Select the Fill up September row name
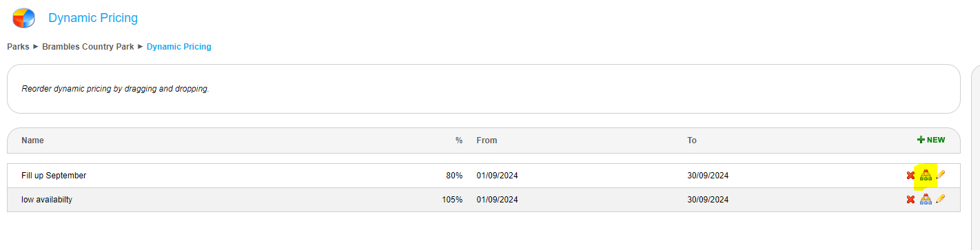980x250 pixels. click(54, 176)
